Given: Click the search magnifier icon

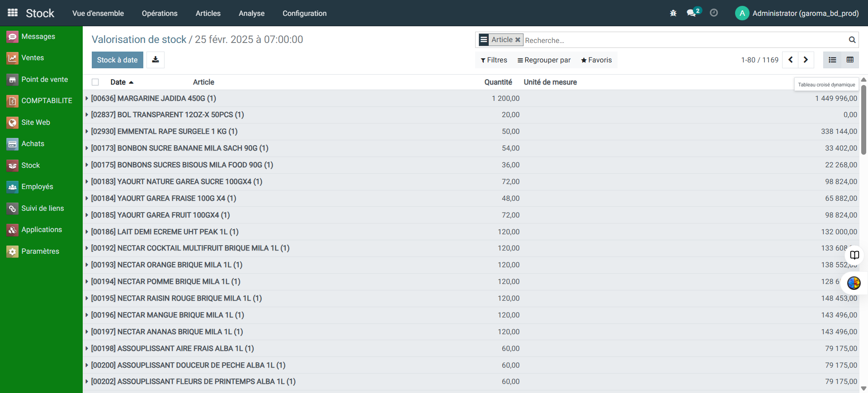Looking at the screenshot, I should point(852,40).
